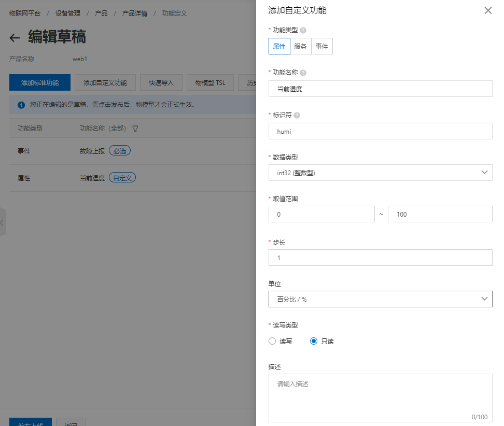
Task: Open the 数据类型 dropdown showing int32
Action: pyautogui.click(x=380, y=172)
